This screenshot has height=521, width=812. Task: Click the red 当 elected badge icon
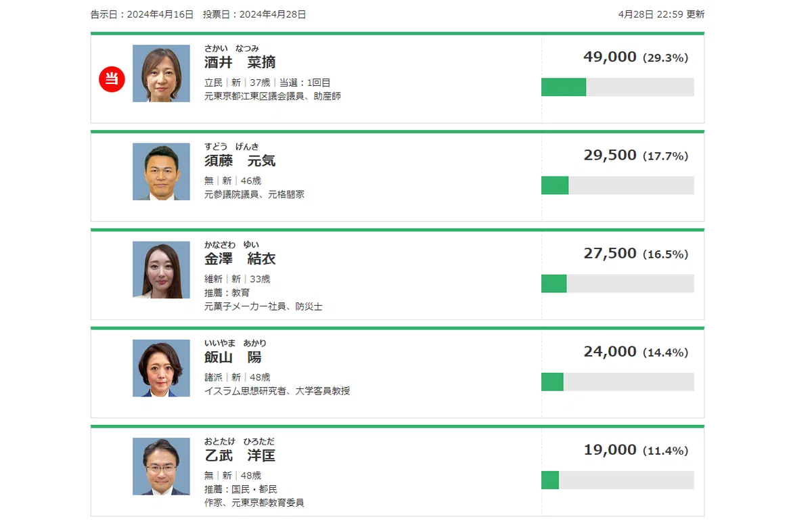tap(112, 79)
